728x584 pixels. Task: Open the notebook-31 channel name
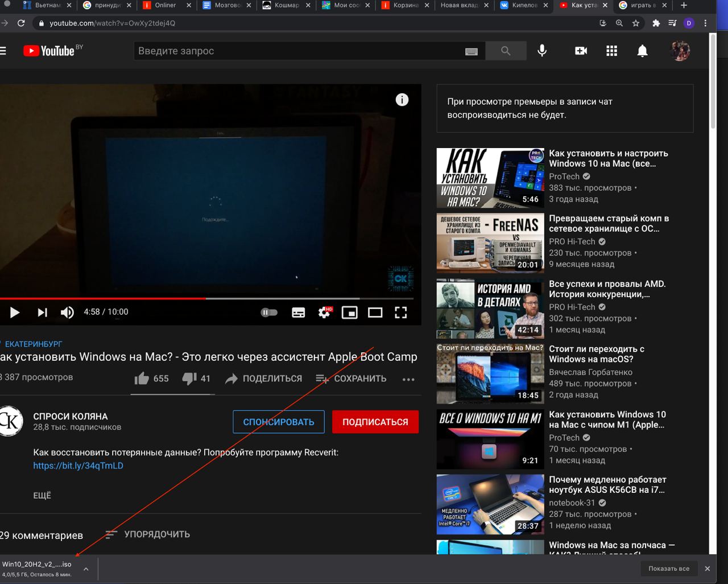tap(572, 503)
